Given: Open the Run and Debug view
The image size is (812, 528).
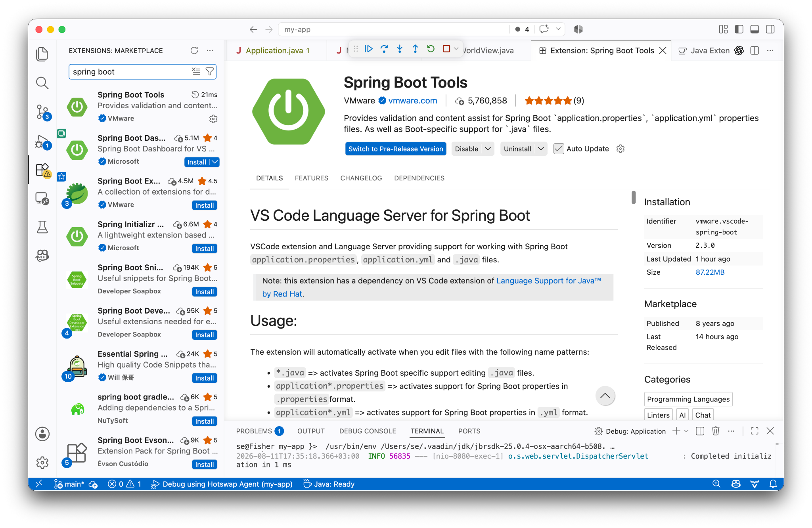Looking at the screenshot, I should click(x=43, y=142).
